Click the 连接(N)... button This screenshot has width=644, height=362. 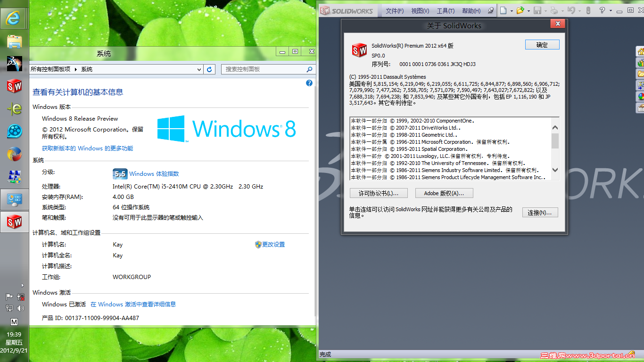(540, 213)
